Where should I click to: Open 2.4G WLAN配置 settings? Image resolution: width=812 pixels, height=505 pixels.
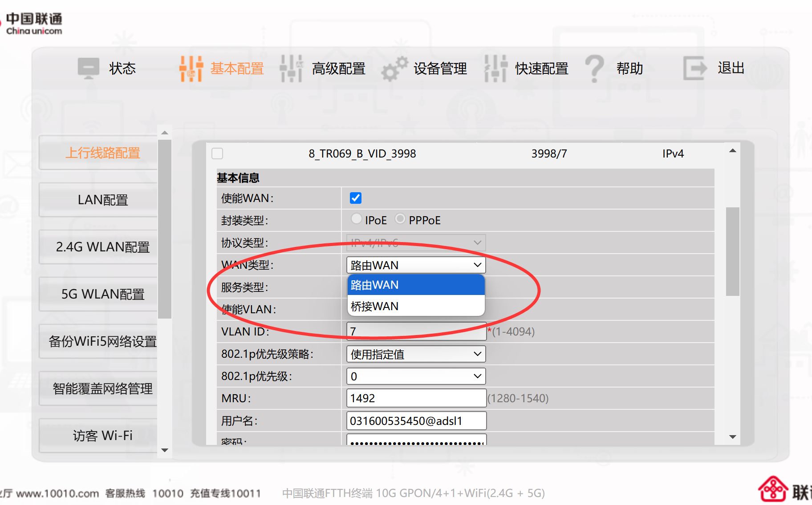coord(103,246)
